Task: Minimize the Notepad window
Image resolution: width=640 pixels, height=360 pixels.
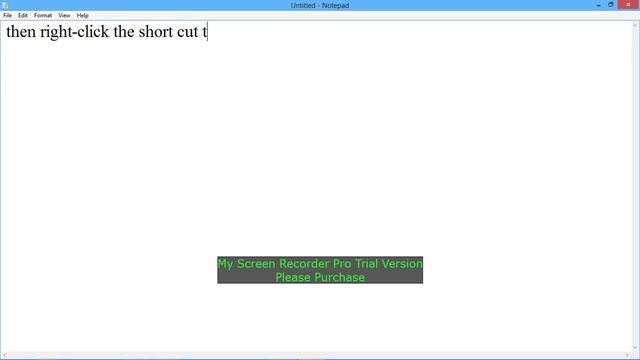Action: [x=598, y=5]
